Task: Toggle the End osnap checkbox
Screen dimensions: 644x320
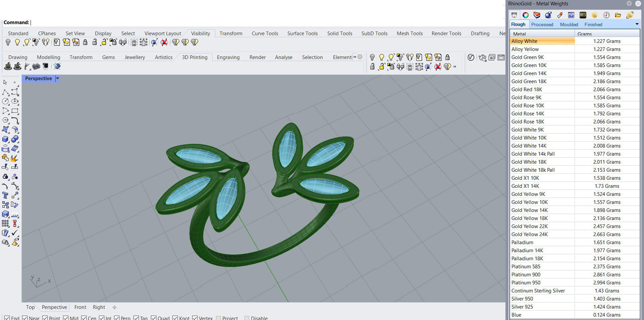Action: (7, 318)
